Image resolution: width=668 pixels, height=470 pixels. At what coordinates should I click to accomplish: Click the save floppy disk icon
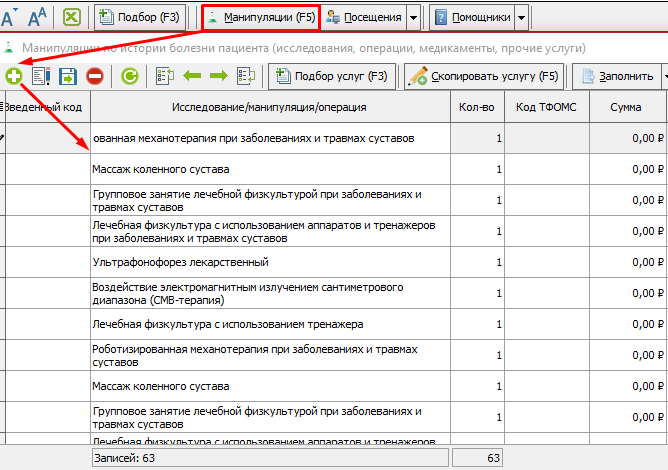tap(68, 75)
